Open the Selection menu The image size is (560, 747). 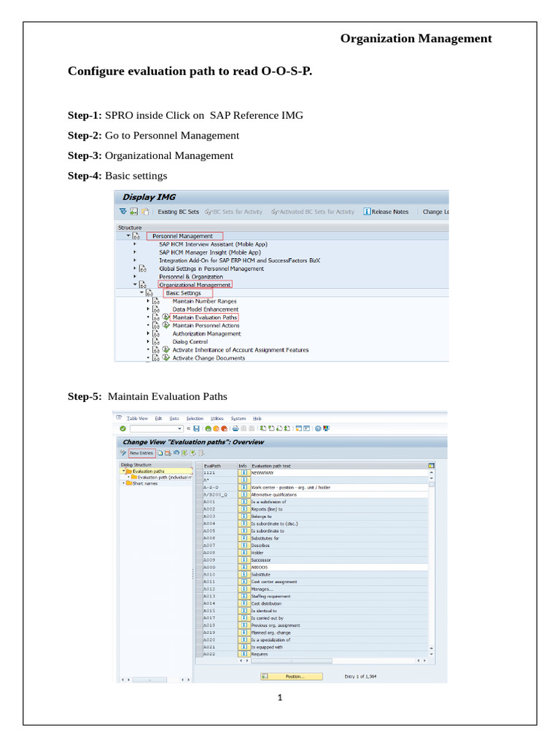click(x=195, y=418)
